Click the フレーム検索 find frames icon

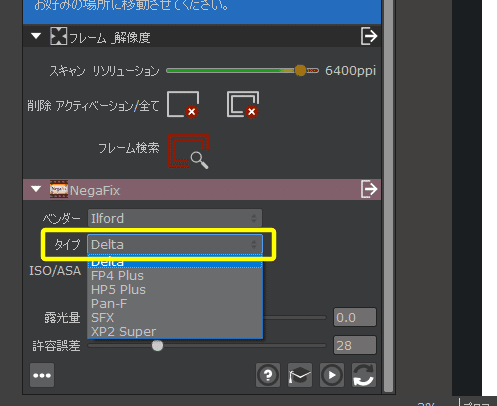(189, 151)
